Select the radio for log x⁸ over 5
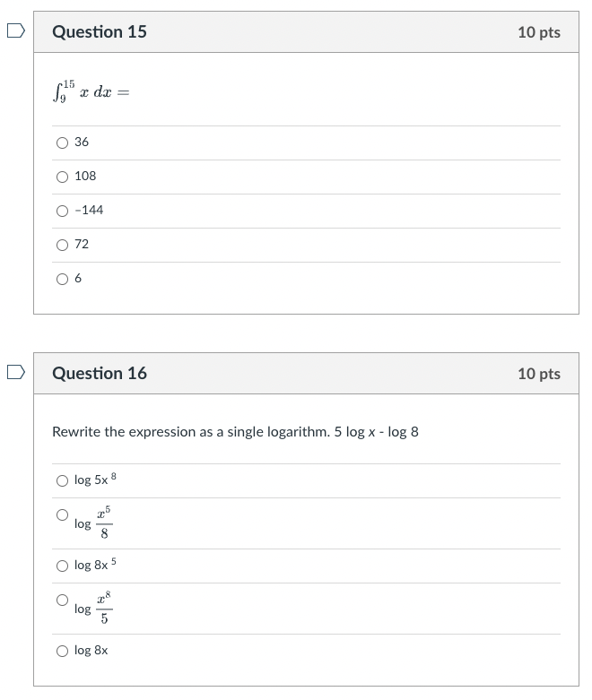 [62, 600]
